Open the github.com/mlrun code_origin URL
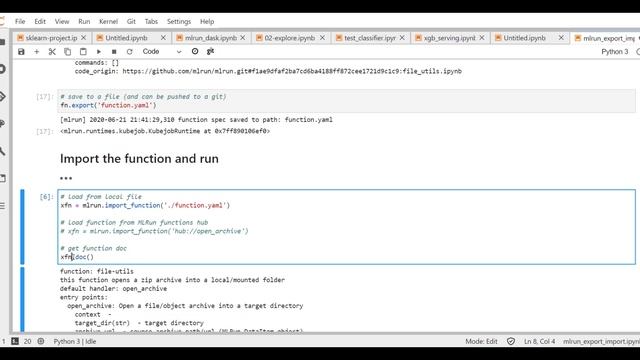This screenshot has width=640, height=360. [x=292, y=71]
